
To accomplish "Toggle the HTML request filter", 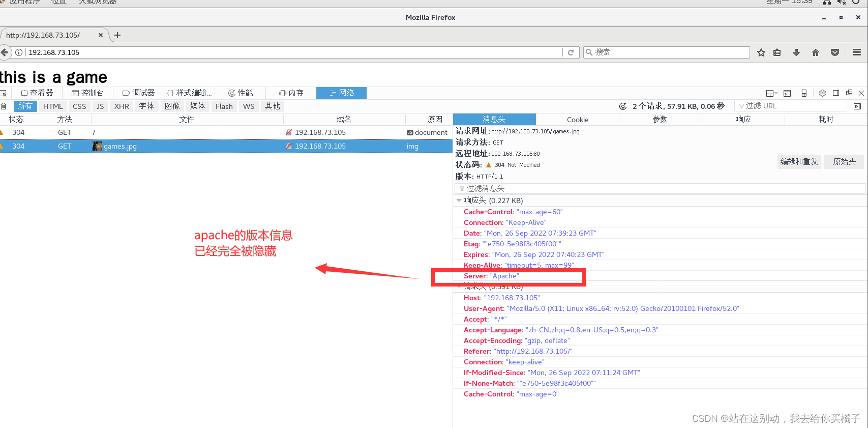I will pyautogui.click(x=53, y=106).
